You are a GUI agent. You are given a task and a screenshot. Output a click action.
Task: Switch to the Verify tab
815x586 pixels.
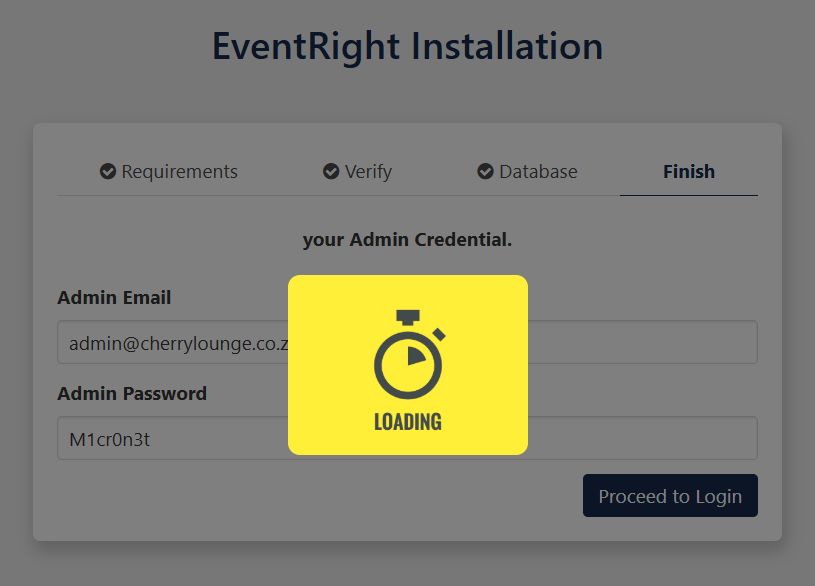click(x=357, y=172)
